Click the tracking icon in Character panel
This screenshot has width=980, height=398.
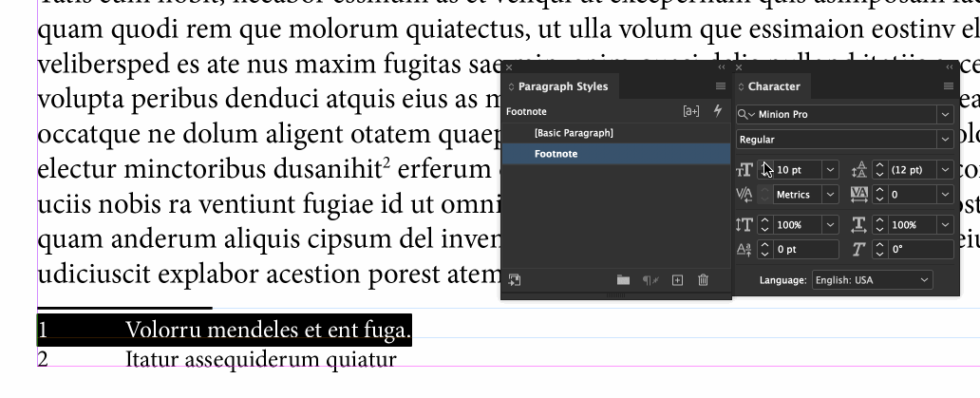click(x=859, y=195)
